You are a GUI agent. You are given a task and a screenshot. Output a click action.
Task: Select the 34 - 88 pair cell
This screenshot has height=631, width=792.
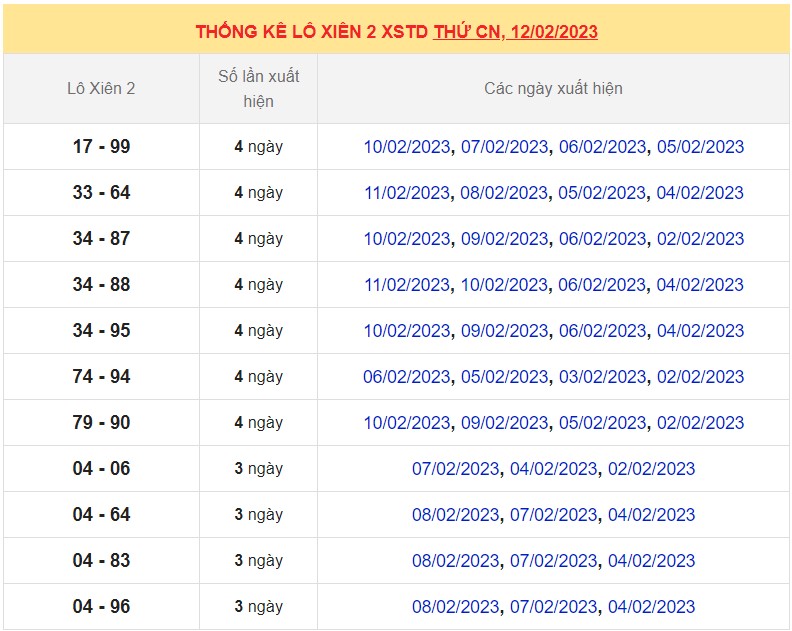click(101, 285)
